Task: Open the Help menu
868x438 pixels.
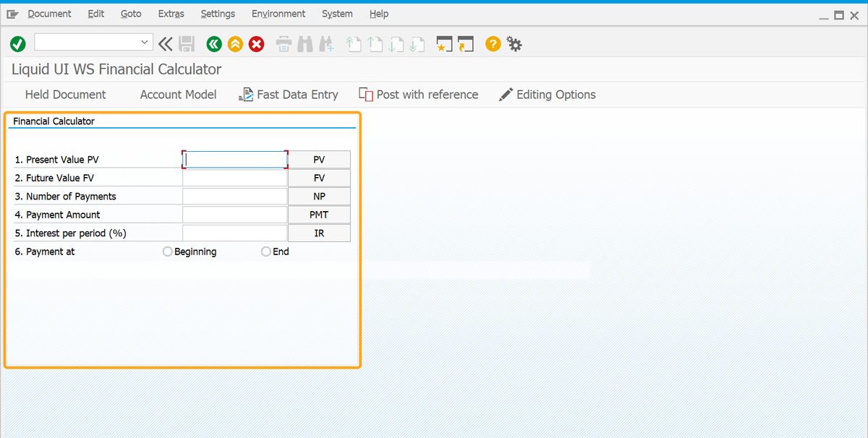Action: tap(379, 14)
